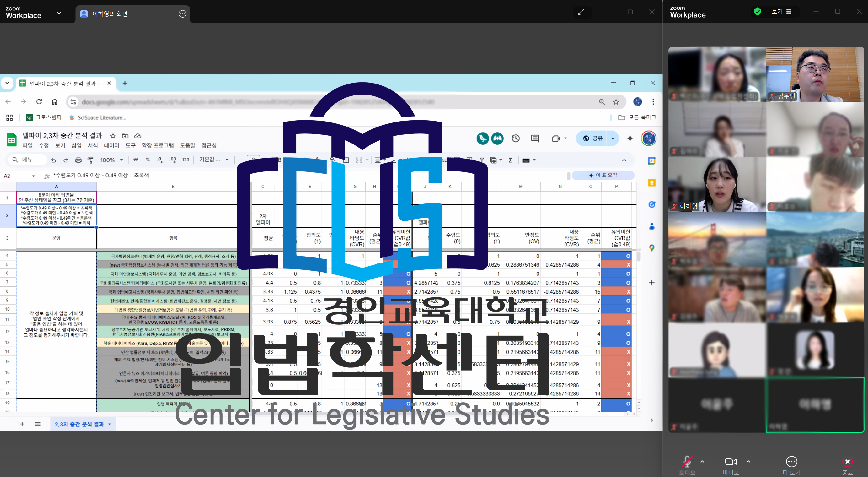Collapse the Sheets toolbar header chevron
The width and height of the screenshot is (868, 477).
click(624, 160)
